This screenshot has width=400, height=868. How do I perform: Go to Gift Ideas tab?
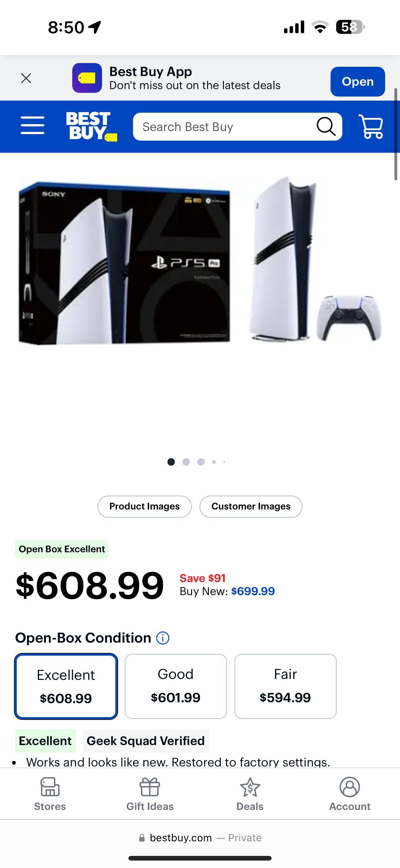(150, 794)
